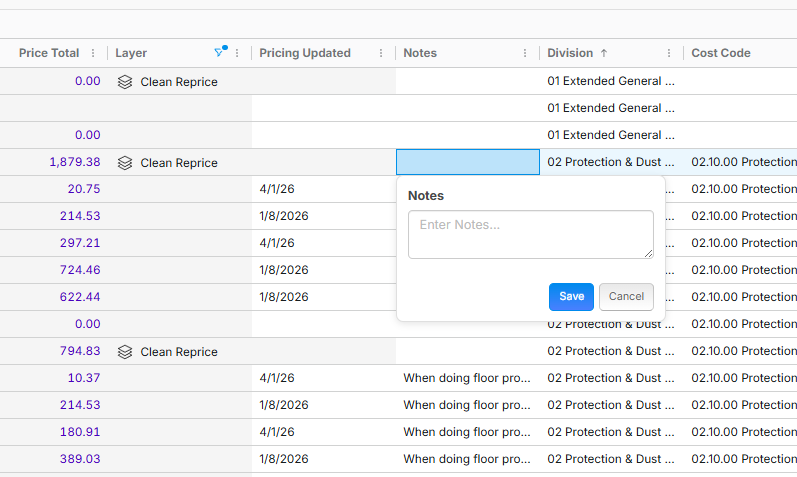Cancel the Notes popup
This screenshot has height=477, width=797.
[x=626, y=297]
